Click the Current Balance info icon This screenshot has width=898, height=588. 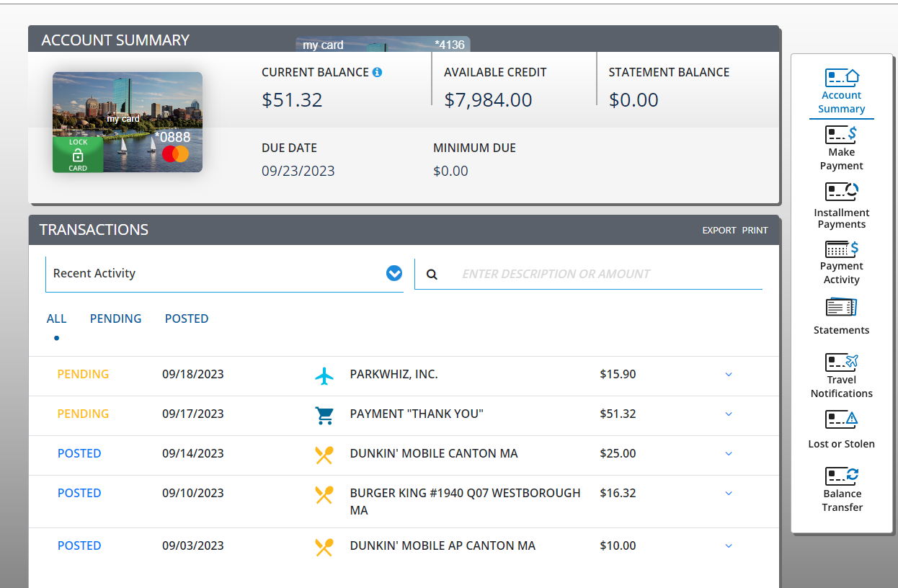point(377,72)
